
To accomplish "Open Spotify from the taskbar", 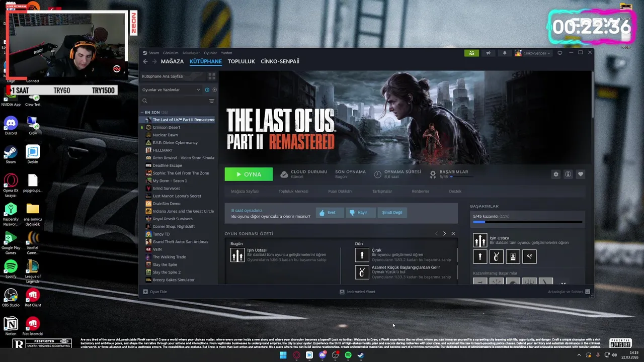I will 348,355.
